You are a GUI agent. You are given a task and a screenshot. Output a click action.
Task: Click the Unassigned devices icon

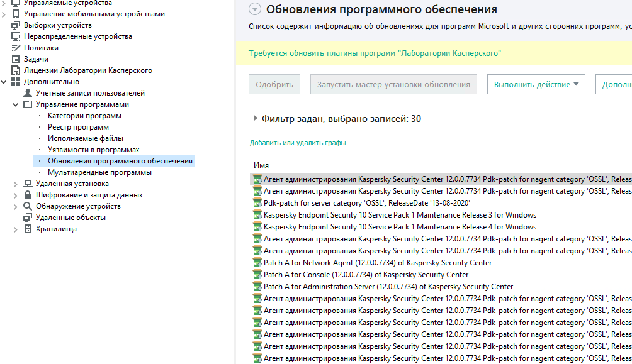16,36
